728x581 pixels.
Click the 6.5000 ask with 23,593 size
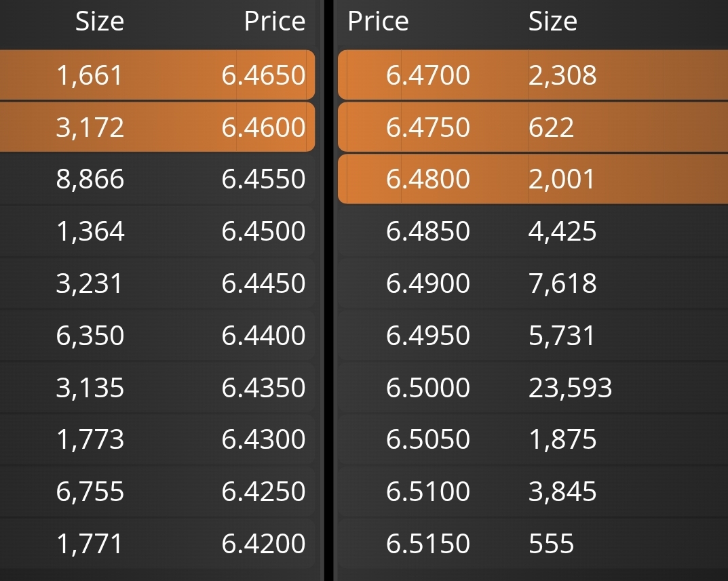pyautogui.click(x=533, y=388)
